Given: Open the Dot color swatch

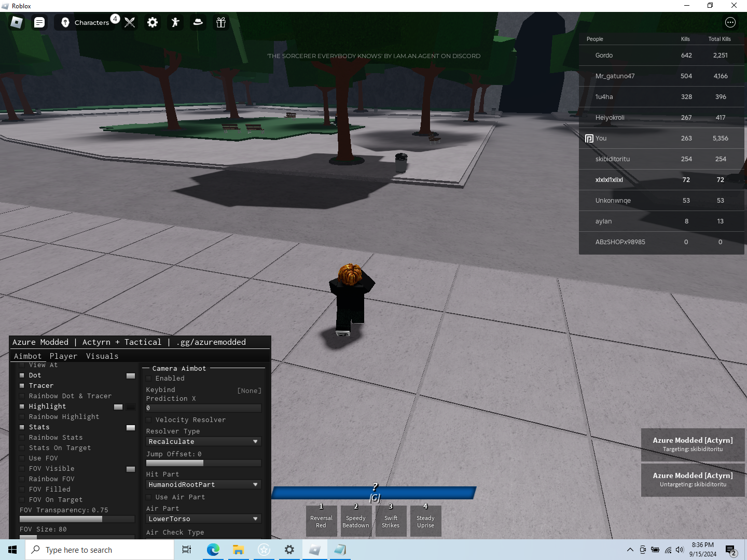Looking at the screenshot, I should (131, 375).
